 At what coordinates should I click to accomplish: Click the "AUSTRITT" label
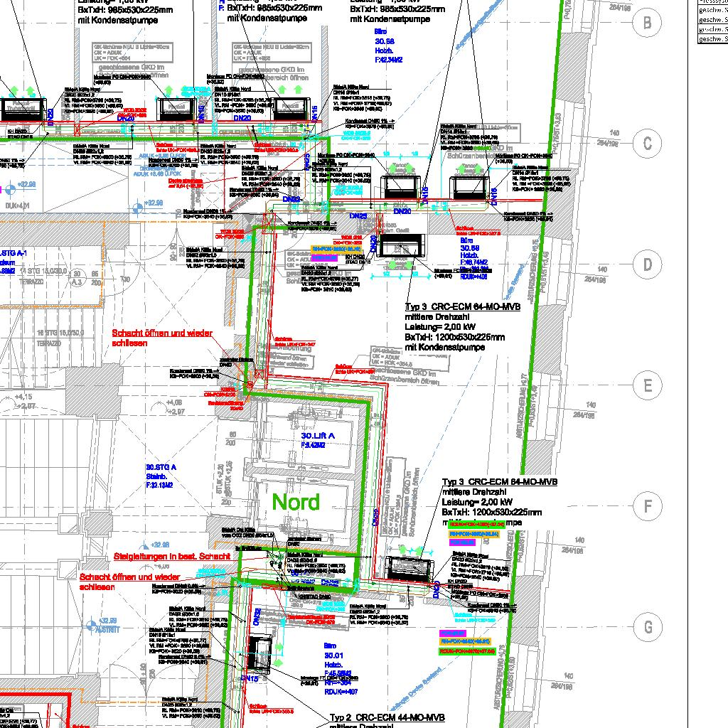click(x=108, y=630)
